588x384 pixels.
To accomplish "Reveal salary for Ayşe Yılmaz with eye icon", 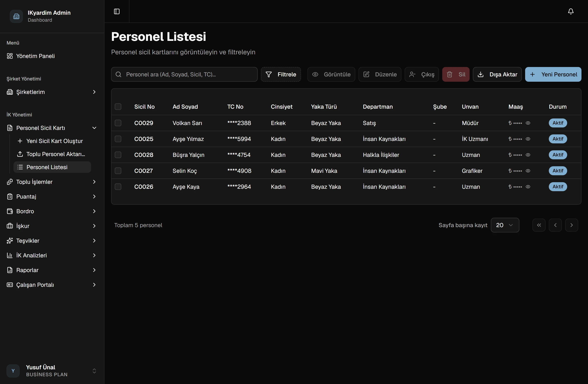I will (528, 139).
